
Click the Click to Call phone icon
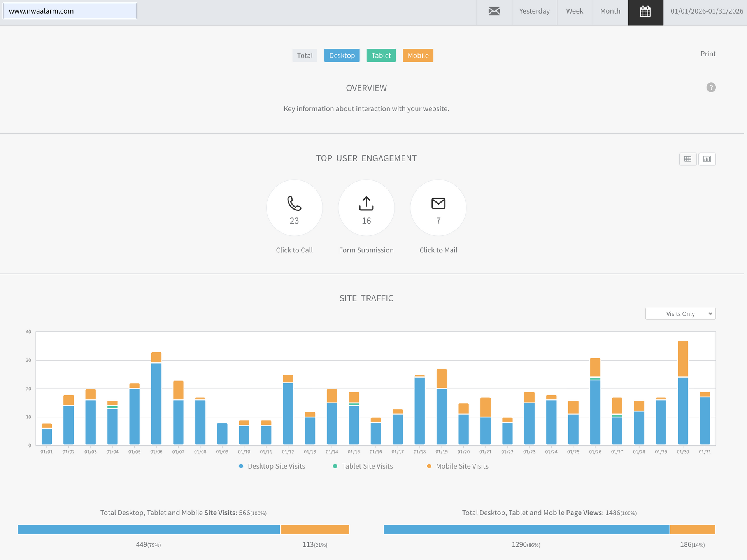tap(294, 203)
